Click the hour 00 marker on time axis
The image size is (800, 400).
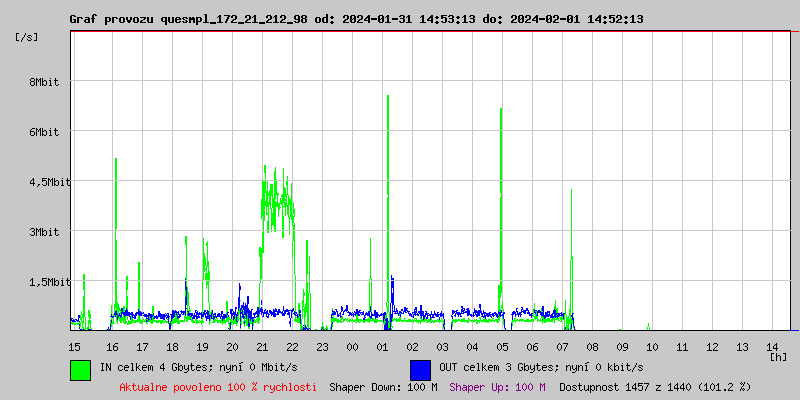352,346
